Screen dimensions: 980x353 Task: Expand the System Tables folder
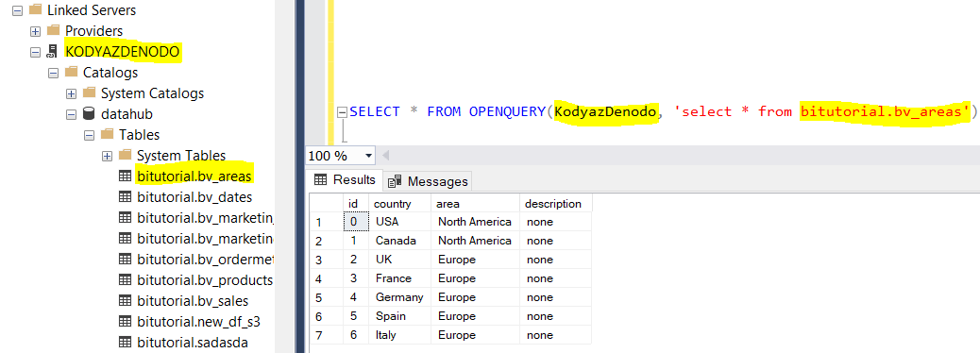point(107,156)
